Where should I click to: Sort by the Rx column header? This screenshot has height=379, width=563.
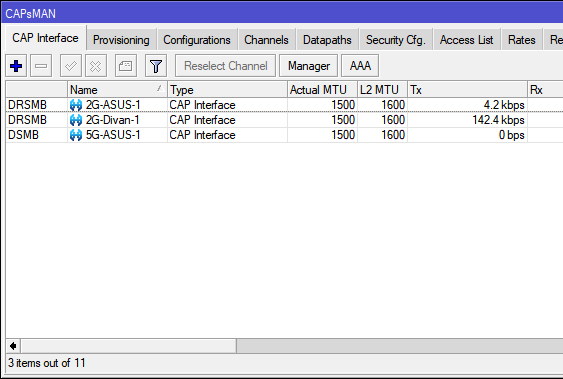pyautogui.click(x=545, y=90)
